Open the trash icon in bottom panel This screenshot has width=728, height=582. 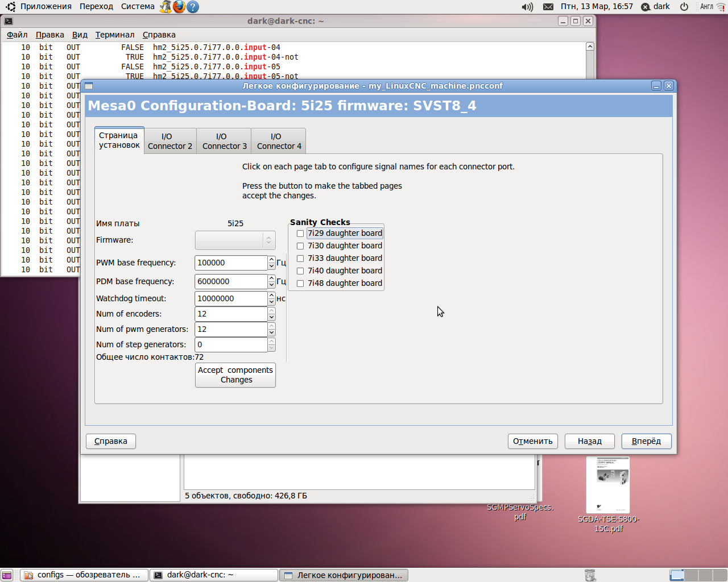click(590, 575)
